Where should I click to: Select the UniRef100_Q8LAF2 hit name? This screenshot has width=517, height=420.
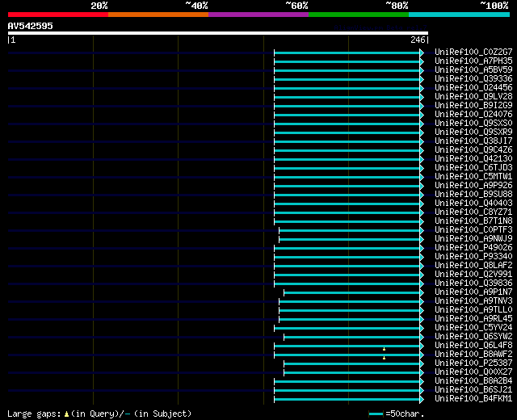[473, 266]
